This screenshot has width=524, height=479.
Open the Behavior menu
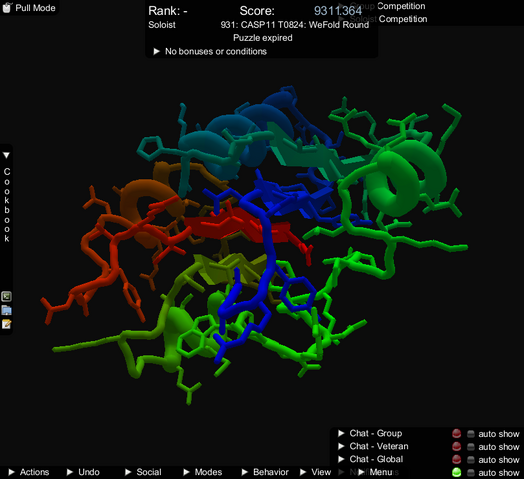pyautogui.click(x=265, y=472)
